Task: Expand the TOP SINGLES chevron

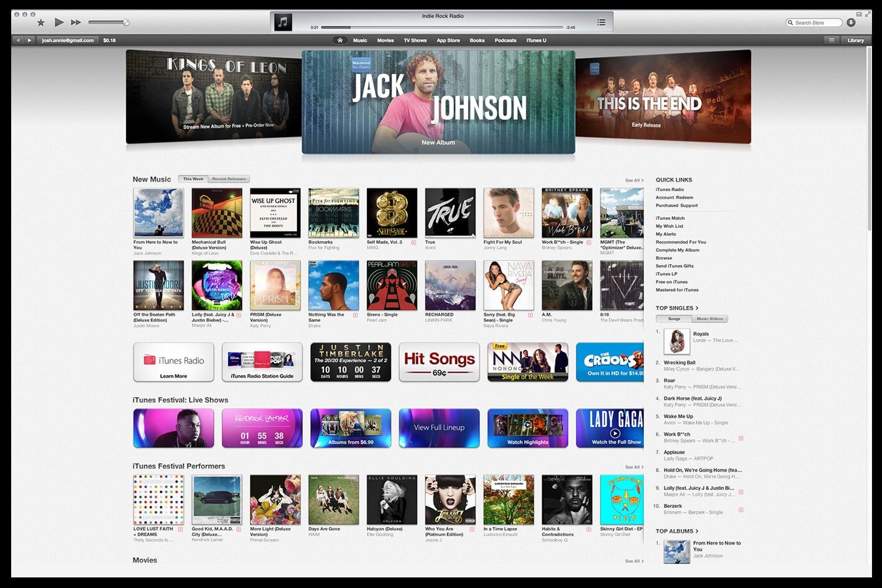Action: [697, 308]
